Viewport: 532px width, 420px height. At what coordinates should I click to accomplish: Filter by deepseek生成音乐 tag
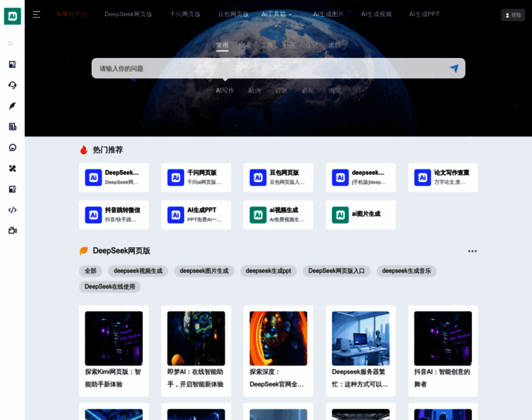(x=406, y=271)
